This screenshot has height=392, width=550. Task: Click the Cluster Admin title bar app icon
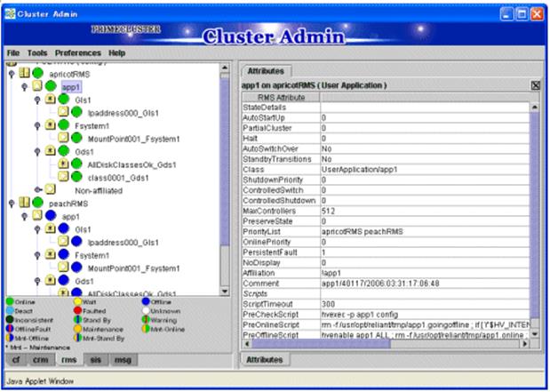tap(10, 13)
